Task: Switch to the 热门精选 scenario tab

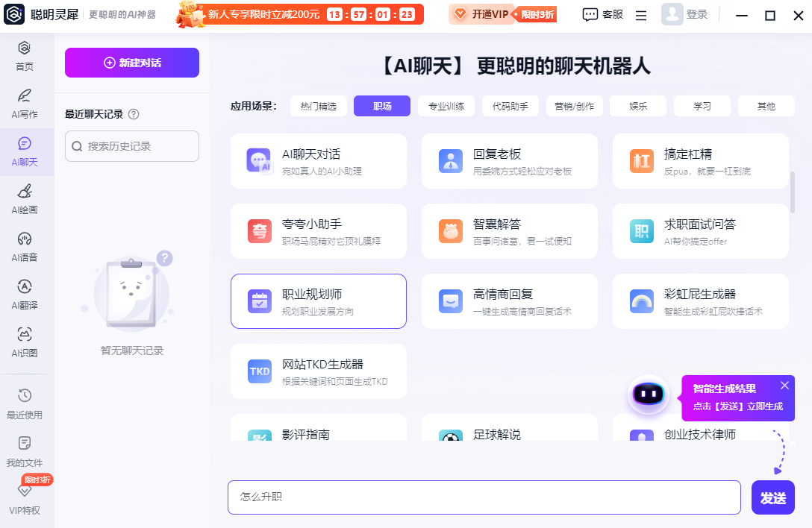Action: 319,107
